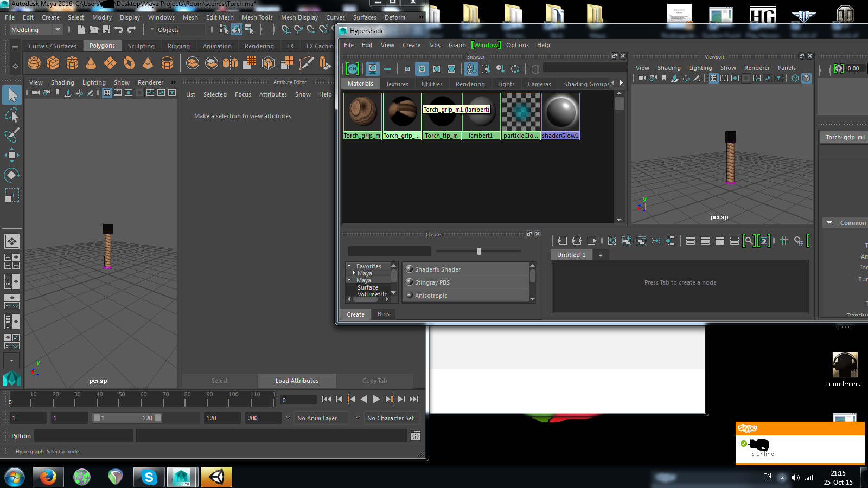
Task: Click the New Scene icon
Action: (81, 29)
